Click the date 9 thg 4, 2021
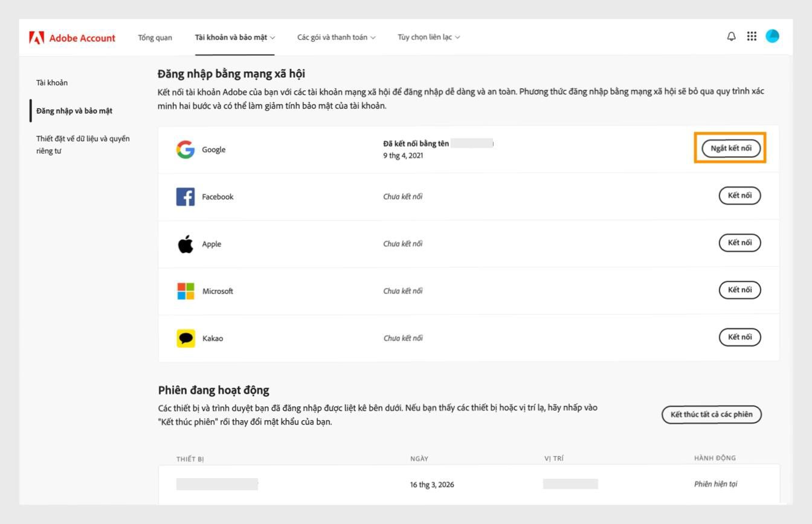 (403, 156)
